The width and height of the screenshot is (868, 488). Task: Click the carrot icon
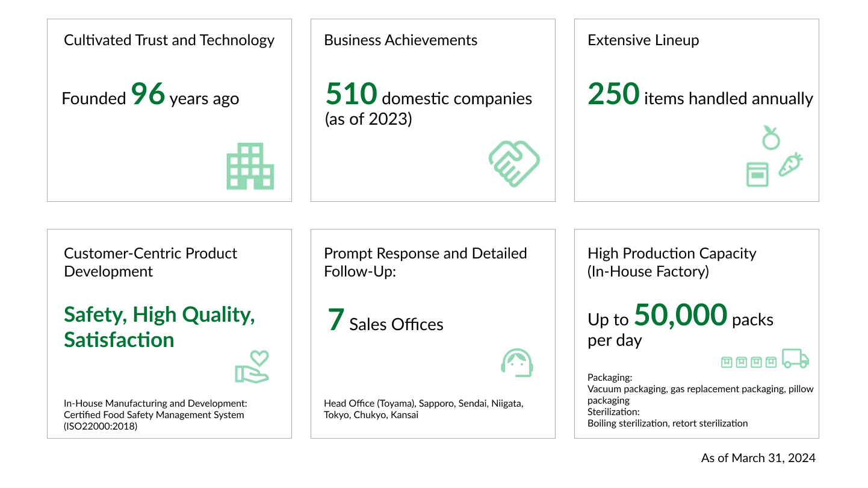(x=791, y=164)
